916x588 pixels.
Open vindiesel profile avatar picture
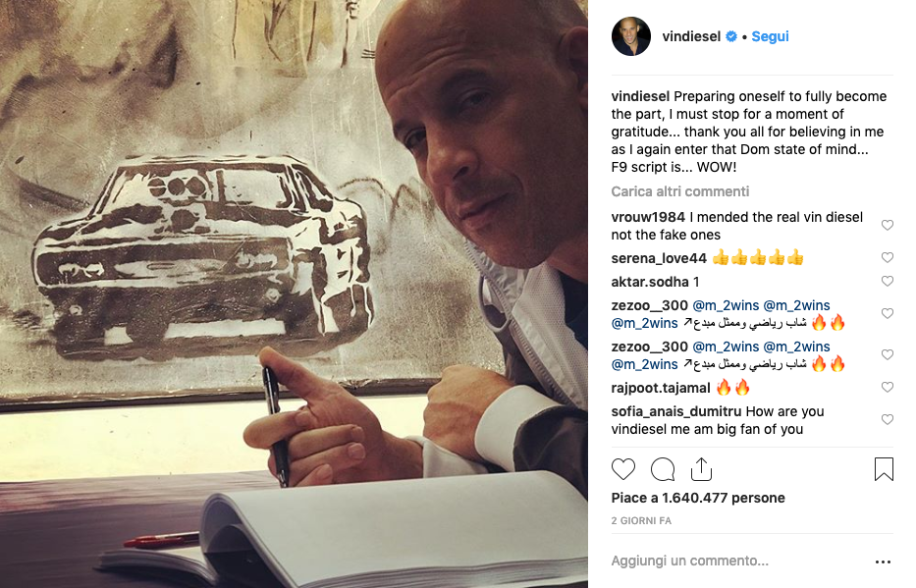pos(631,36)
